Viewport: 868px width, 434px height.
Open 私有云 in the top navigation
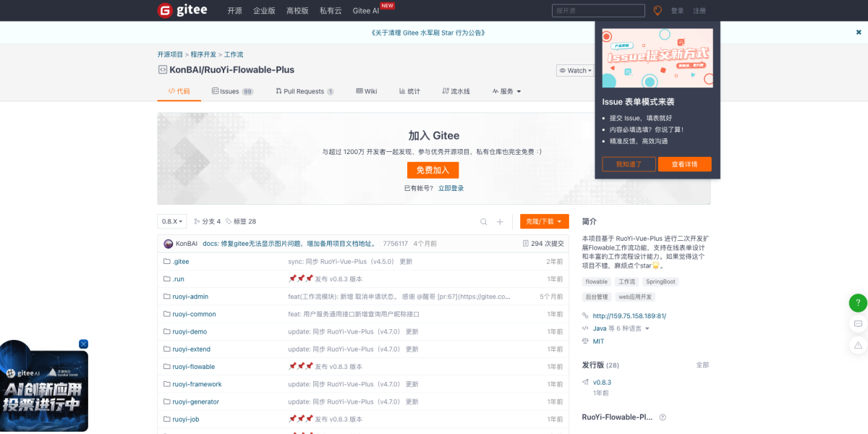point(331,11)
